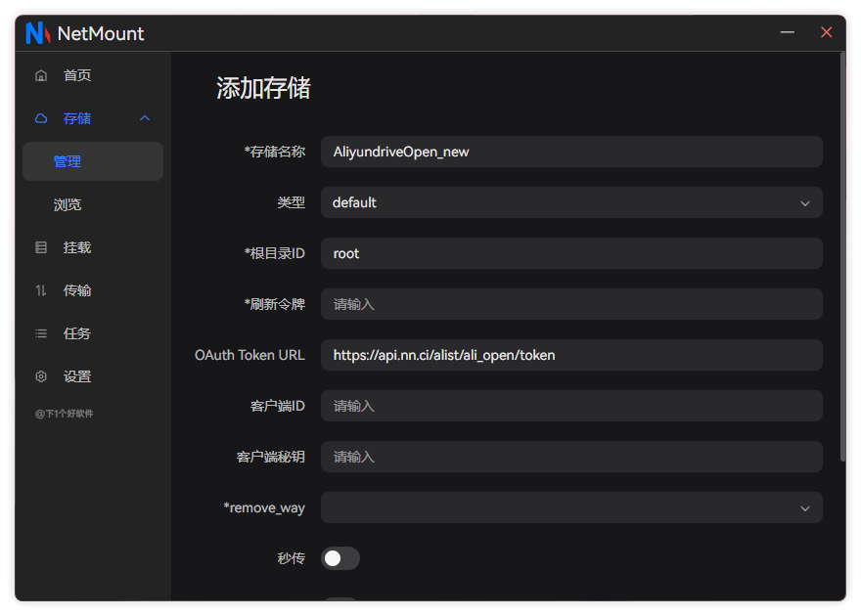861x616 pixels.
Task: Click the home icon beside 首页
Action: pos(41,75)
